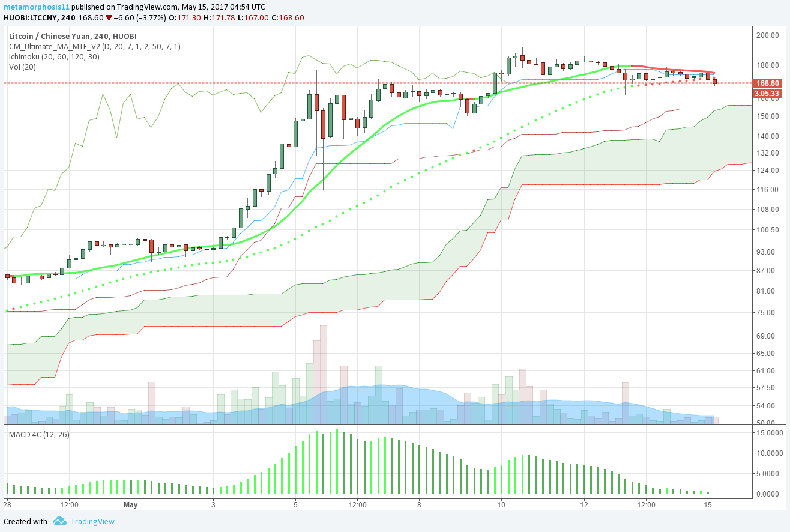Select the Ichimoku (20, 60, 120, 30) label
Screen dimensions: 790x532
[x=54, y=57]
